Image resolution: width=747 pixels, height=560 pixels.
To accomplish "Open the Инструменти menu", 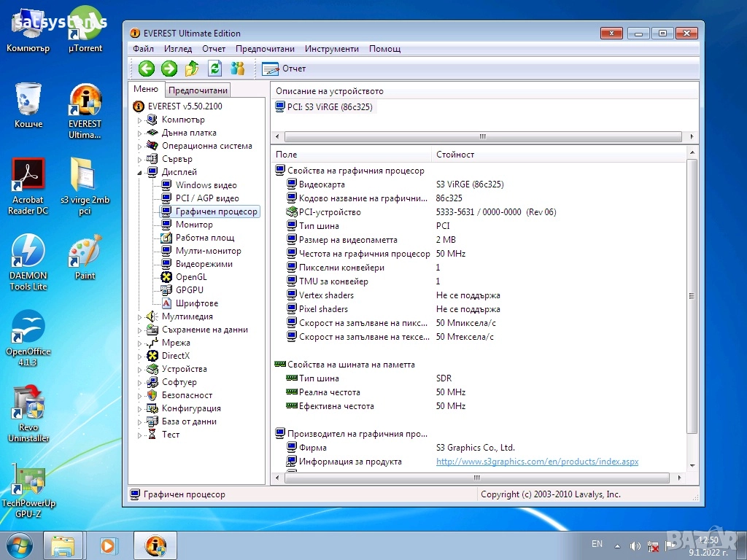I will 331,49.
